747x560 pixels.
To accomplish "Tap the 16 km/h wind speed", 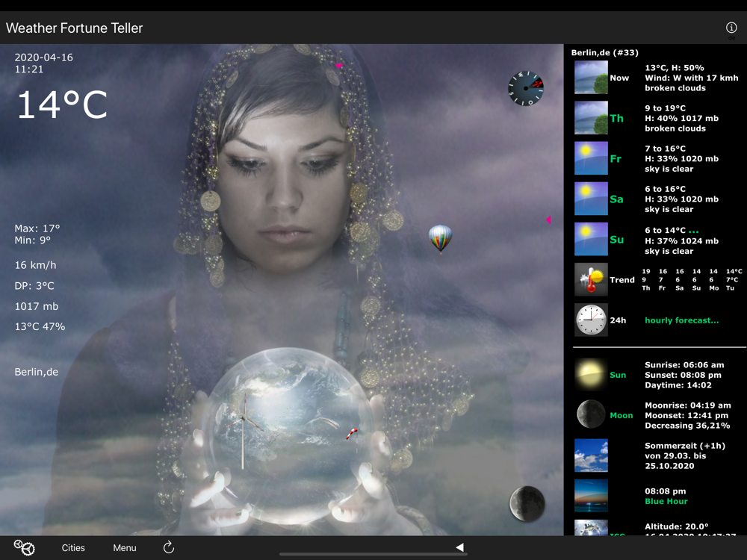I will tap(35, 265).
